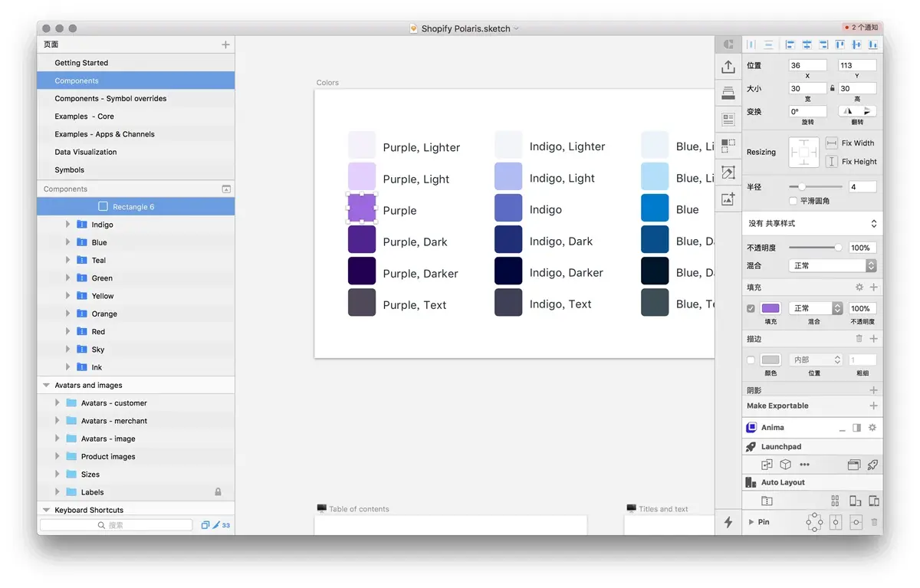The height and width of the screenshot is (588, 920).
Task: Click the Launchpad browser window icon
Action: click(x=853, y=465)
